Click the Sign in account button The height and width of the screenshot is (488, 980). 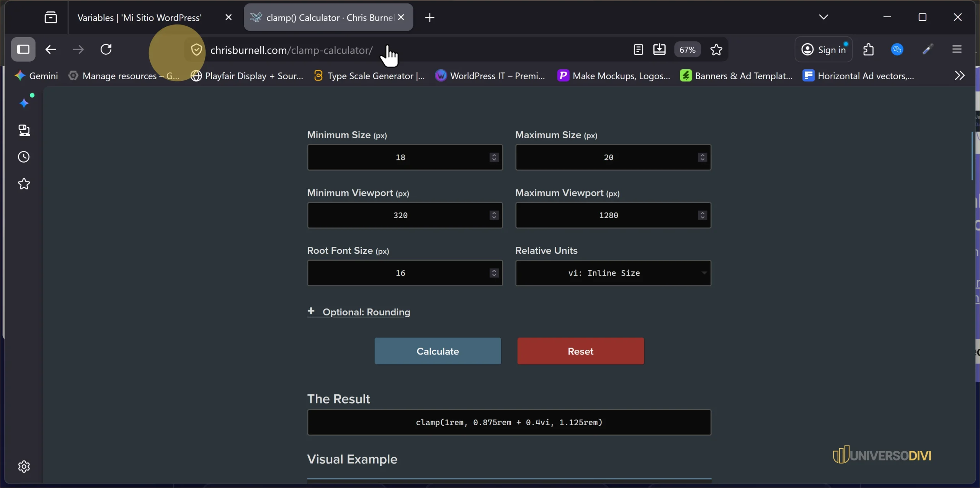(824, 49)
